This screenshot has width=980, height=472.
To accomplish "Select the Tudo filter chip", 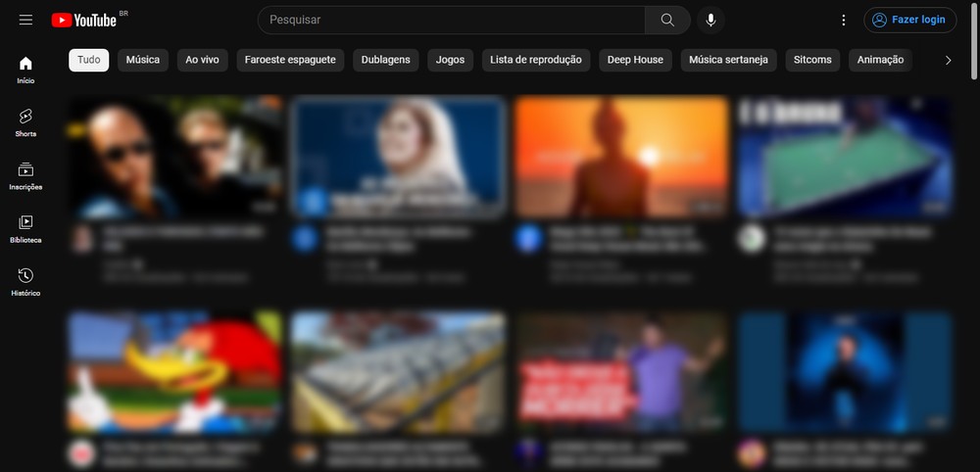I will [x=89, y=60].
